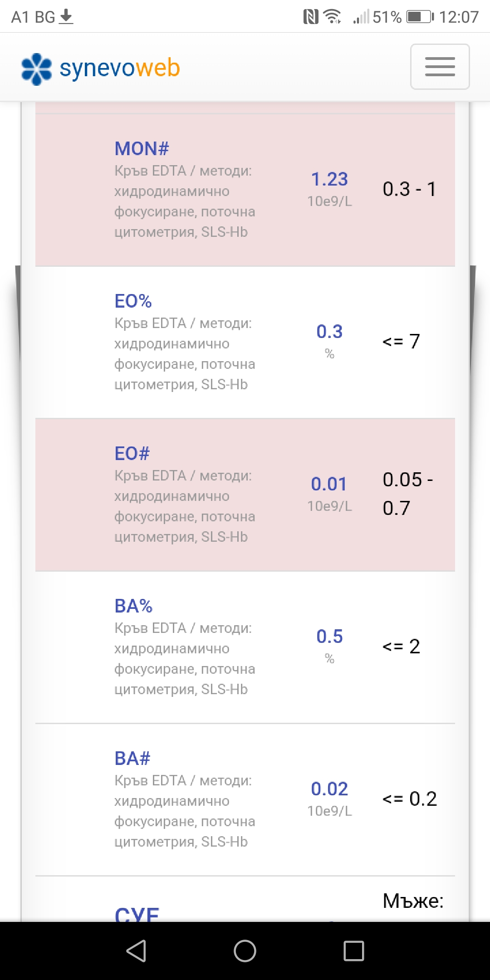The image size is (490, 980).
Task: Tap the NFC status icon
Action: click(311, 17)
